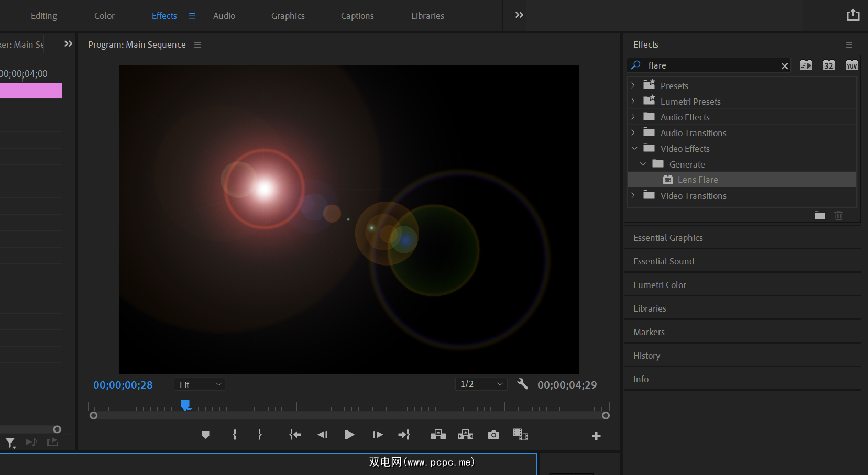The width and height of the screenshot is (868, 475).
Task: Toggle the Accelerated Effects filter
Action: [x=806, y=65]
